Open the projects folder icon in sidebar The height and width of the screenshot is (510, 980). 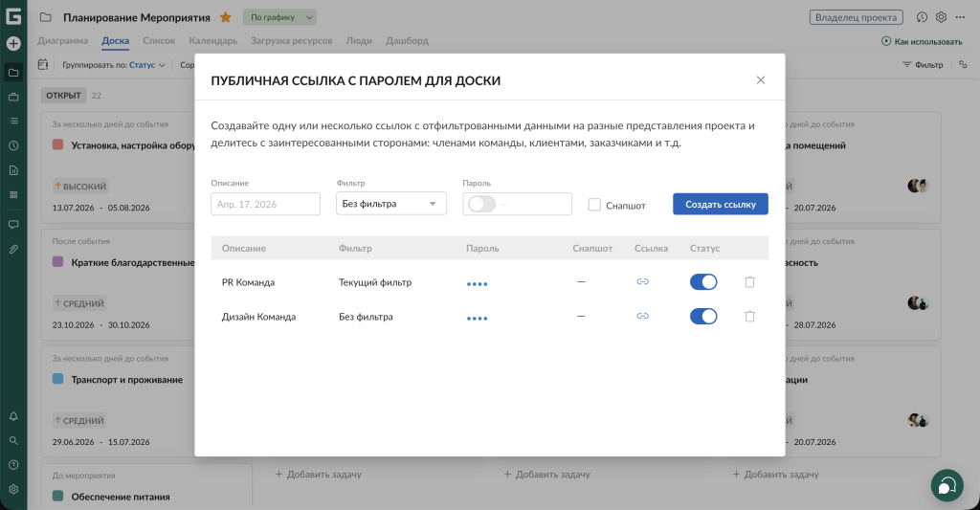[13, 73]
